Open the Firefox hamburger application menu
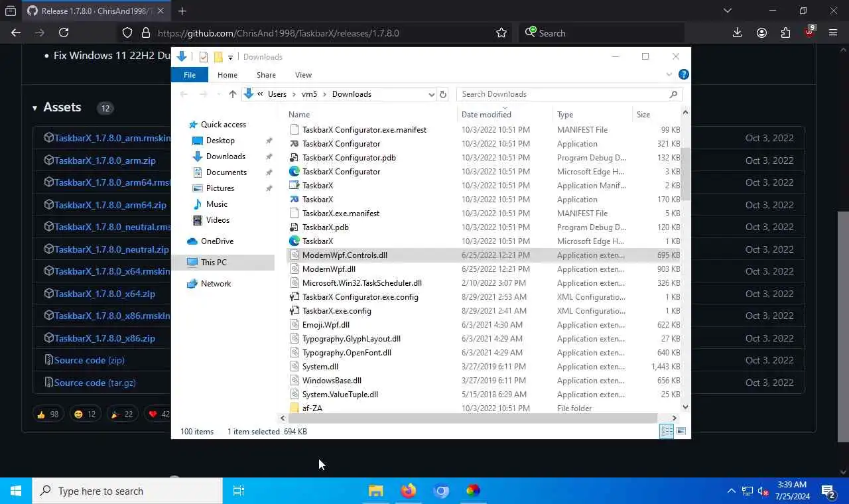The height and width of the screenshot is (504, 849). click(833, 32)
